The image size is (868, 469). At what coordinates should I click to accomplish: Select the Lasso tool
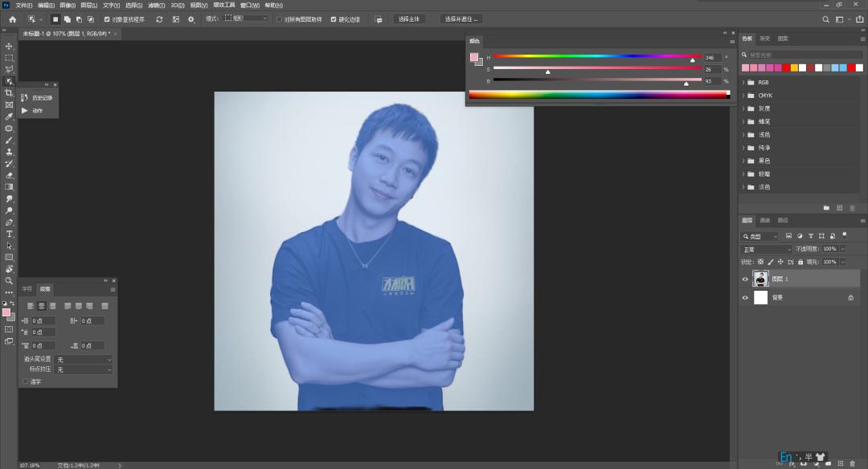coord(9,70)
